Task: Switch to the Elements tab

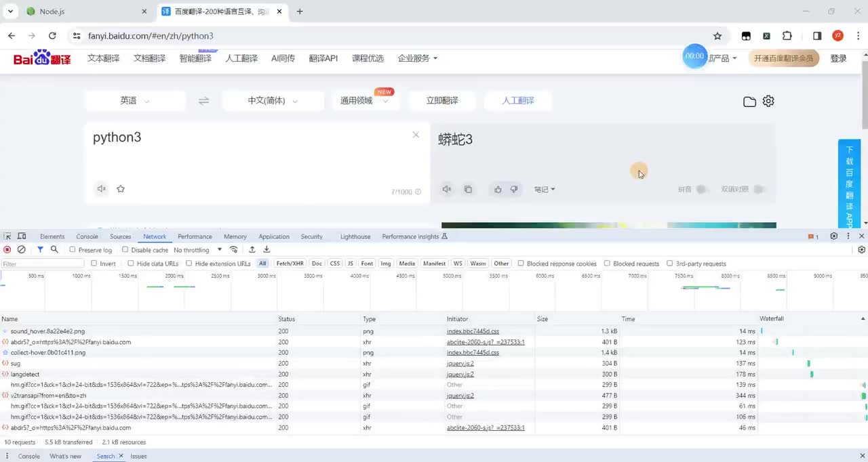Action: 52,236
